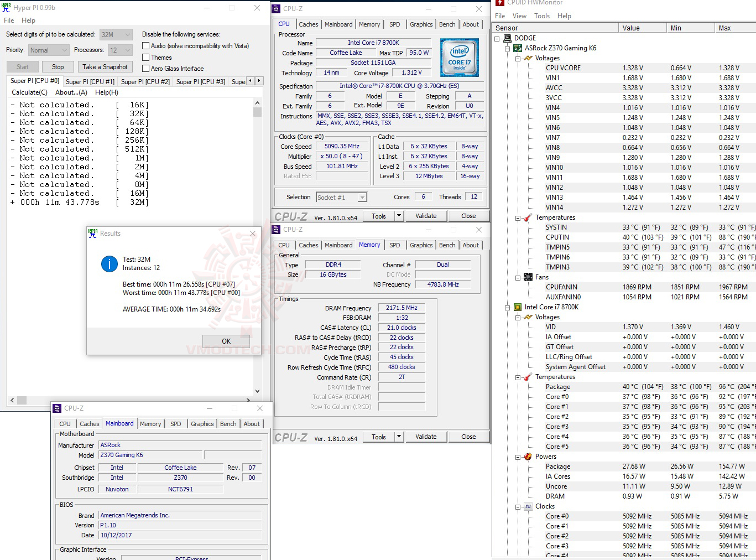Collapse the Powers node in HWMonitor

pyautogui.click(x=517, y=457)
